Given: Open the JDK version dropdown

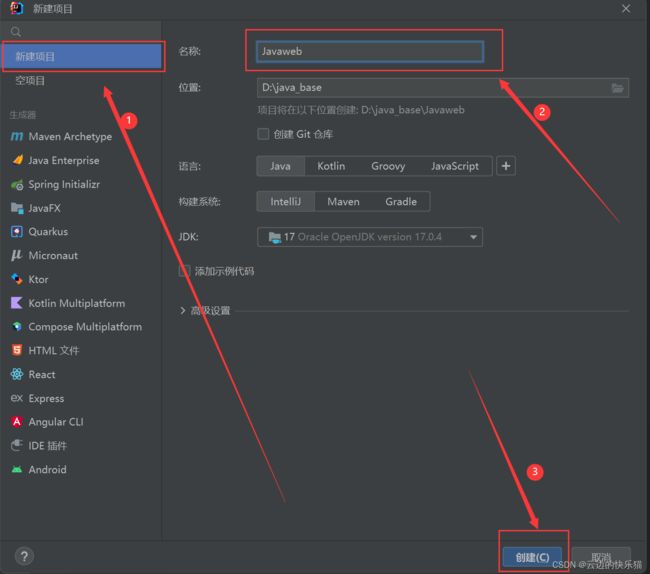Looking at the screenshot, I should click(x=370, y=237).
